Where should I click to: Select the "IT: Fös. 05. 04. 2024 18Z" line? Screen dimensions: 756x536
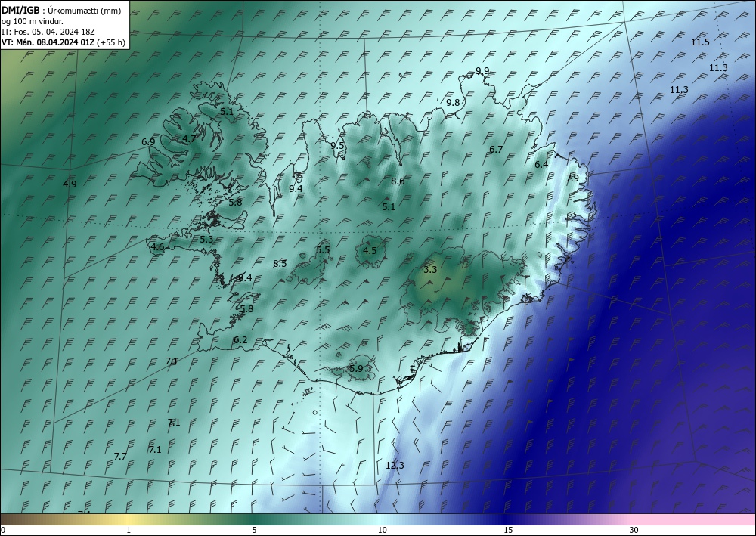(x=48, y=32)
